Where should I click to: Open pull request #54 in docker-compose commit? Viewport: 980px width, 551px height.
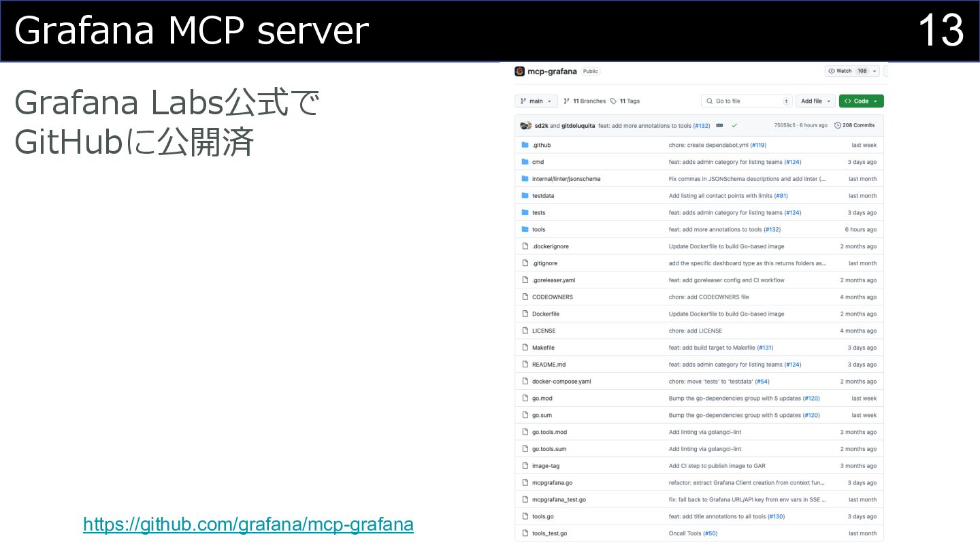762,381
